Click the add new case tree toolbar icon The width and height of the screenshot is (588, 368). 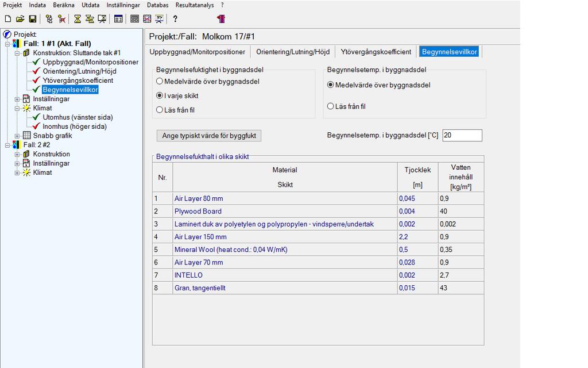pos(49,19)
